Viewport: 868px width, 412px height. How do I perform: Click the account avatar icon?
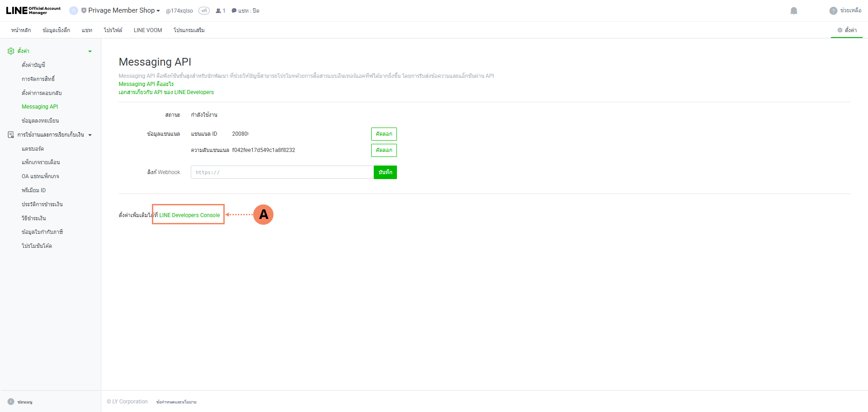tap(73, 10)
